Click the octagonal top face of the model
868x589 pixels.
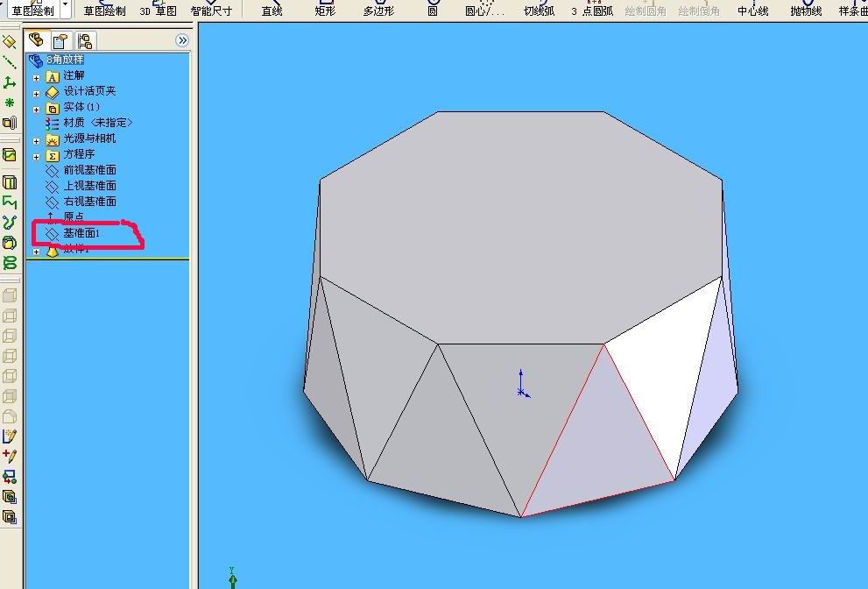(x=521, y=227)
